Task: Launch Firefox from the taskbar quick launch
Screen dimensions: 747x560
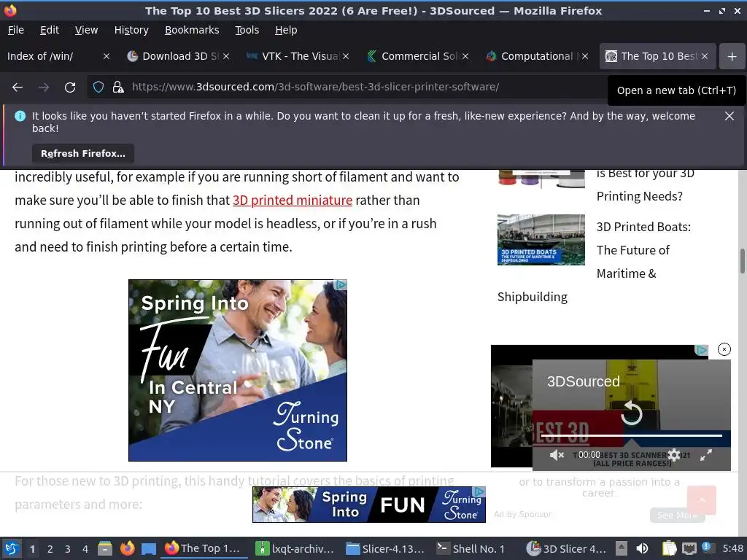Action: [x=127, y=549]
